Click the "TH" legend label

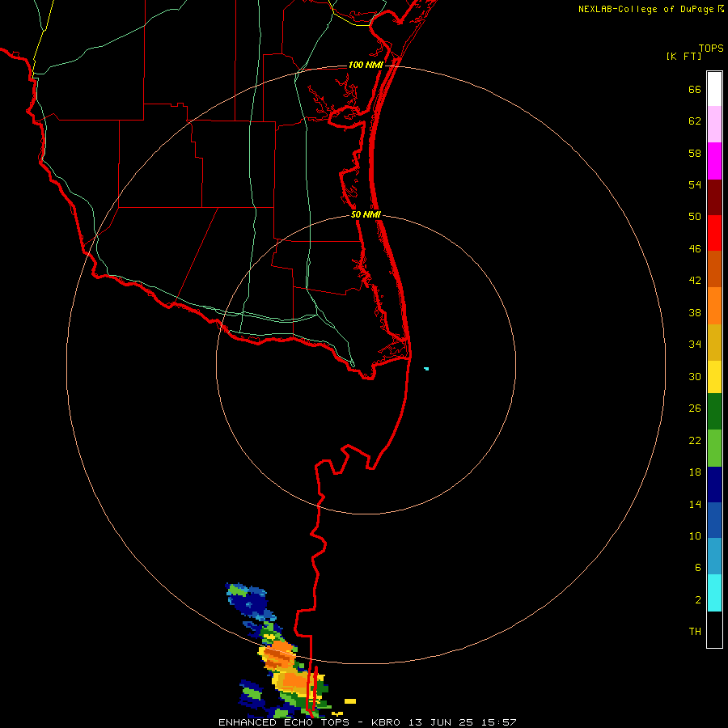point(695,632)
